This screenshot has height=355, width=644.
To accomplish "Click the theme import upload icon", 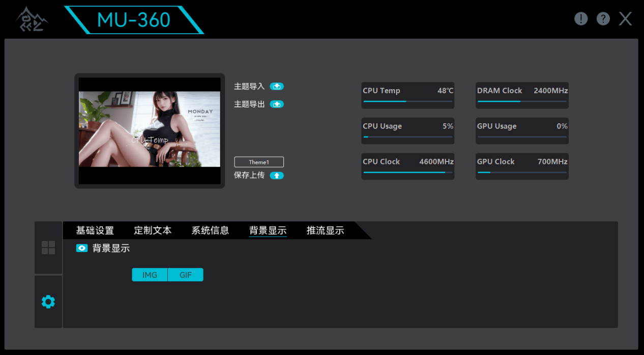I will click(x=277, y=87).
